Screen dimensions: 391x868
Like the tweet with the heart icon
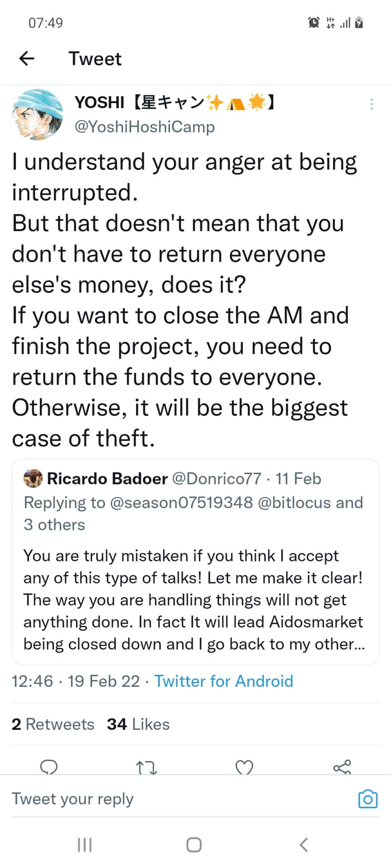coord(244,767)
